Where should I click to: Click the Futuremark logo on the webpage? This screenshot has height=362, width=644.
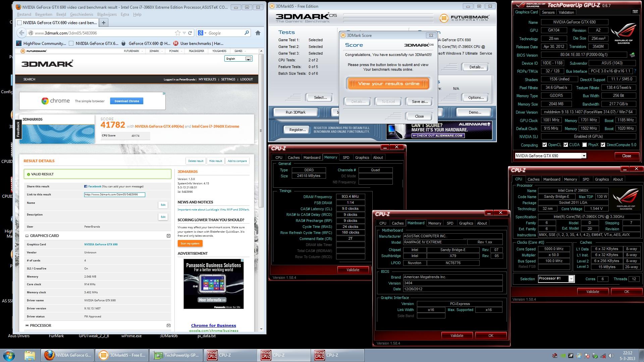(x=34, y=51)
